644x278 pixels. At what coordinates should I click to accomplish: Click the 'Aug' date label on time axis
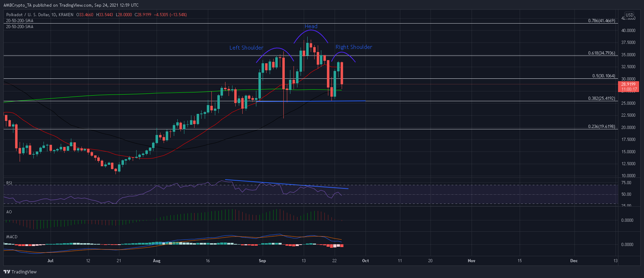pos(157,261)
